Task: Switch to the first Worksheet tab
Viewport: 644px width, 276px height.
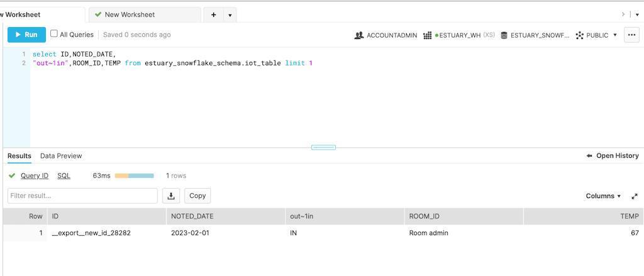Action: 43,15
